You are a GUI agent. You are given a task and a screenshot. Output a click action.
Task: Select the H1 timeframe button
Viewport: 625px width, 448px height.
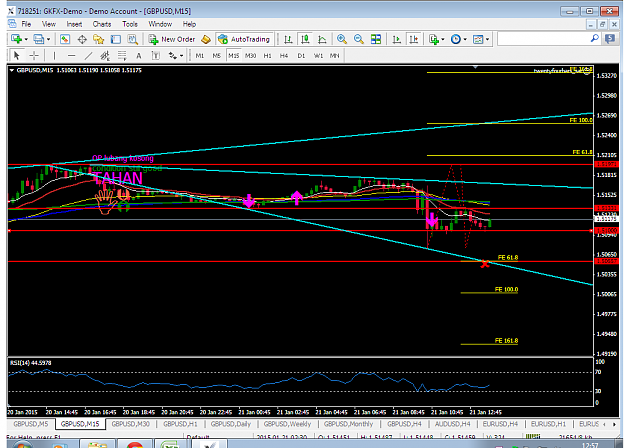[x=267, y=56]
